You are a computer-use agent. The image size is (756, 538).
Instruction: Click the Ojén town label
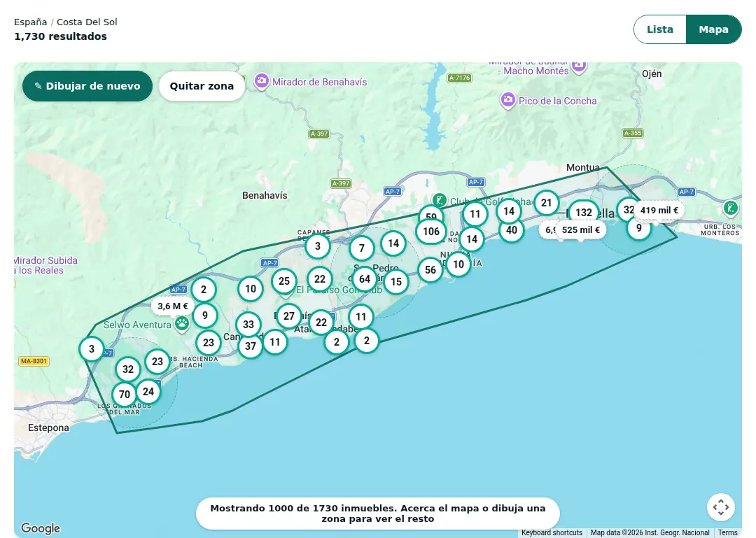652,73
